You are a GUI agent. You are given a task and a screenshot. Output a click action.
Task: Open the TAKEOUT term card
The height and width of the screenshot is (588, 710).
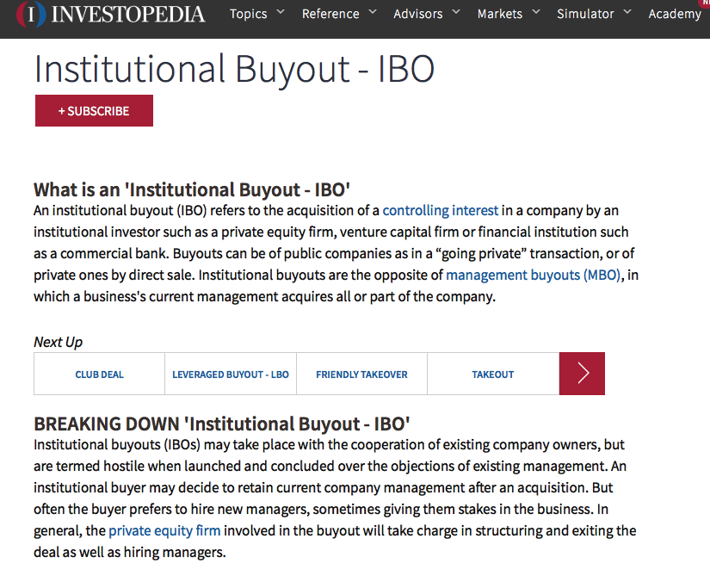(x=492, y=374)
